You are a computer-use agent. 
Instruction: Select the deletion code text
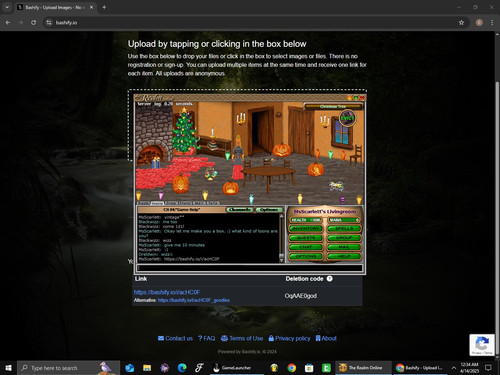click(301, 296)
